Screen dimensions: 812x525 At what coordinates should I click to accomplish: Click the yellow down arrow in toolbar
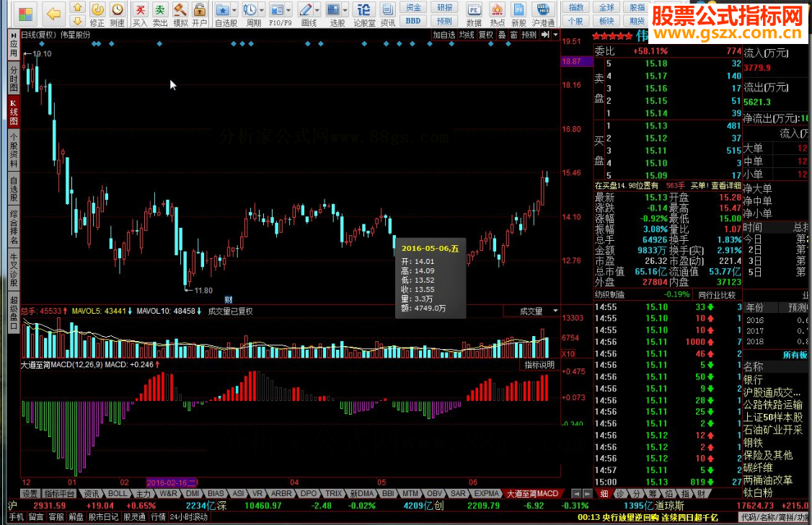point(77,21)
